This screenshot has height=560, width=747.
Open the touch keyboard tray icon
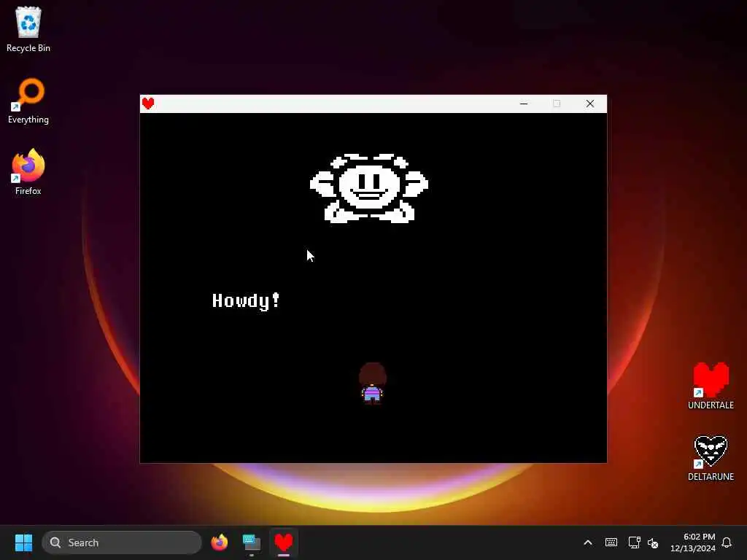pos(611,542)
